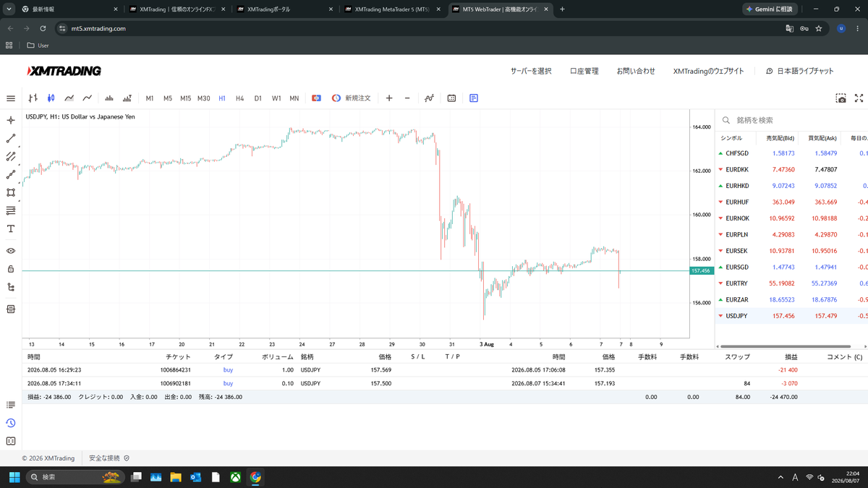Toggle trade volumes icon in toolbar

127,98
